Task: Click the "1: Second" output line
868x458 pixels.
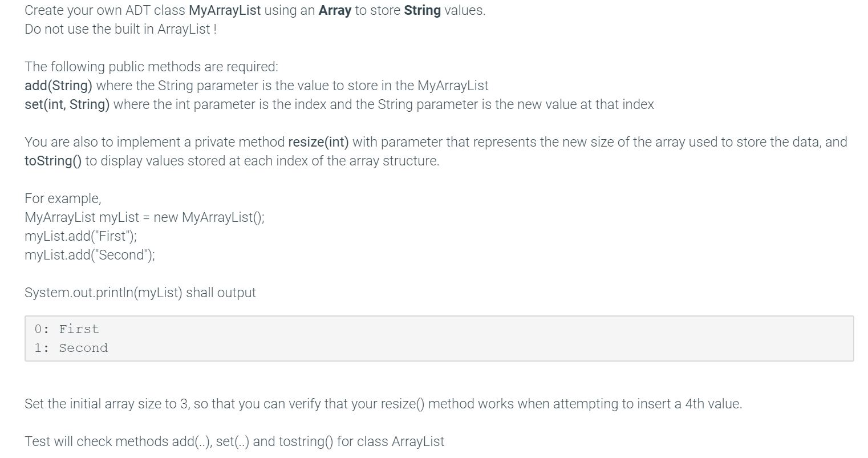Action: [x=71, y=348]
